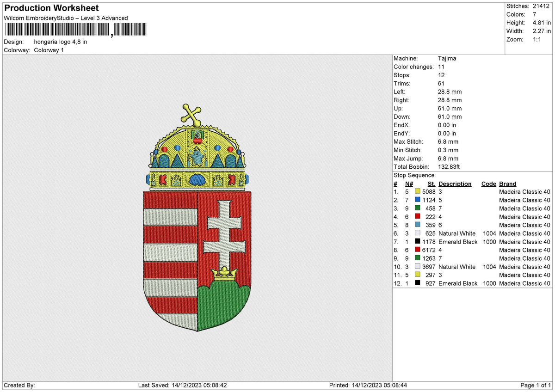555x392 pixels.
Task: Select the light blue swatch for stop 5
Action: coord(418,225)
